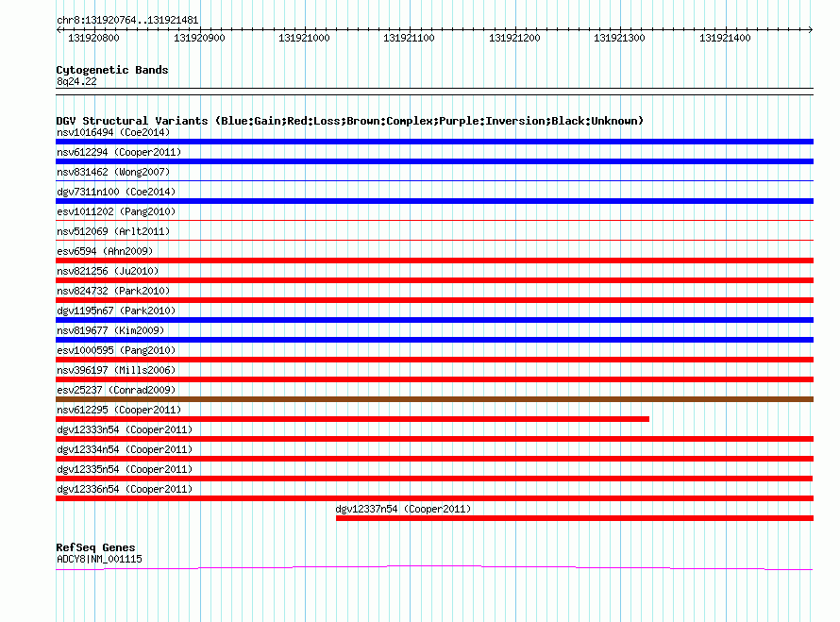Viewport: 840px width, 622px height.
Task: Select the red bar under nsv396197
Action: [x=434, y=379]
